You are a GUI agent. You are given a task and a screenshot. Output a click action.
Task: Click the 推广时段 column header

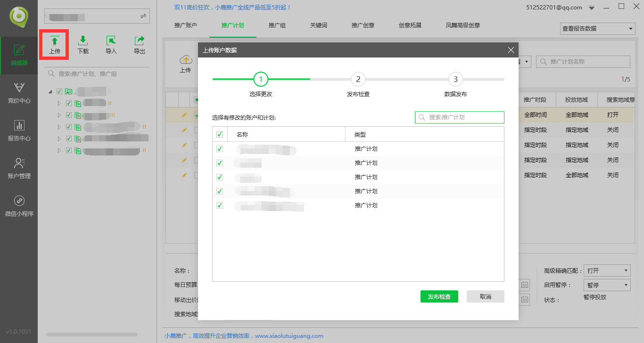[535, 100]
